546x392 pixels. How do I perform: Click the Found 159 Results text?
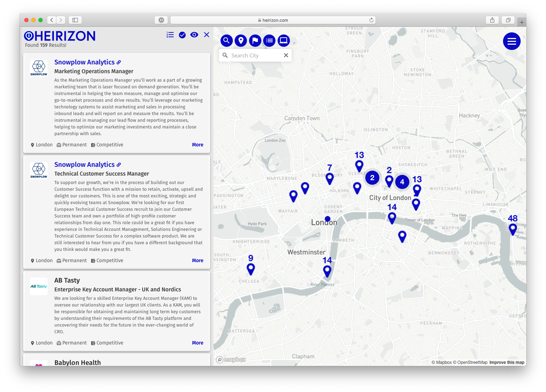coord(46,45)
